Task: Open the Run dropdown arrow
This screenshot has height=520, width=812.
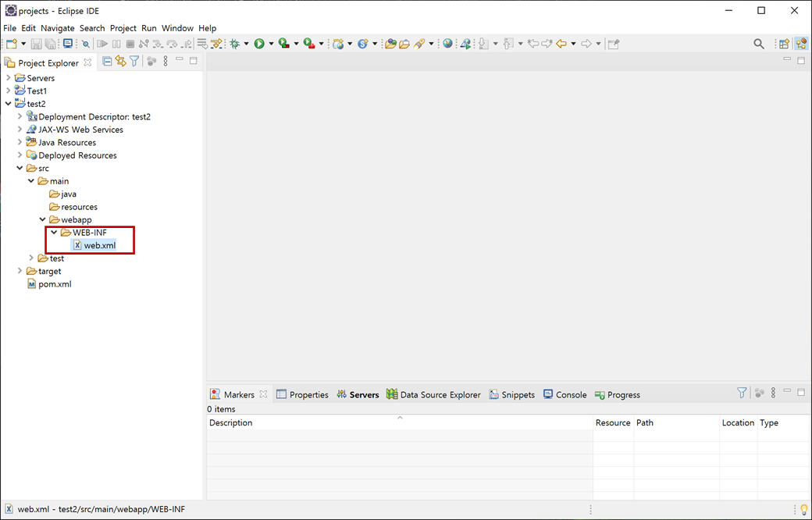Action: (x=271, y=44)
